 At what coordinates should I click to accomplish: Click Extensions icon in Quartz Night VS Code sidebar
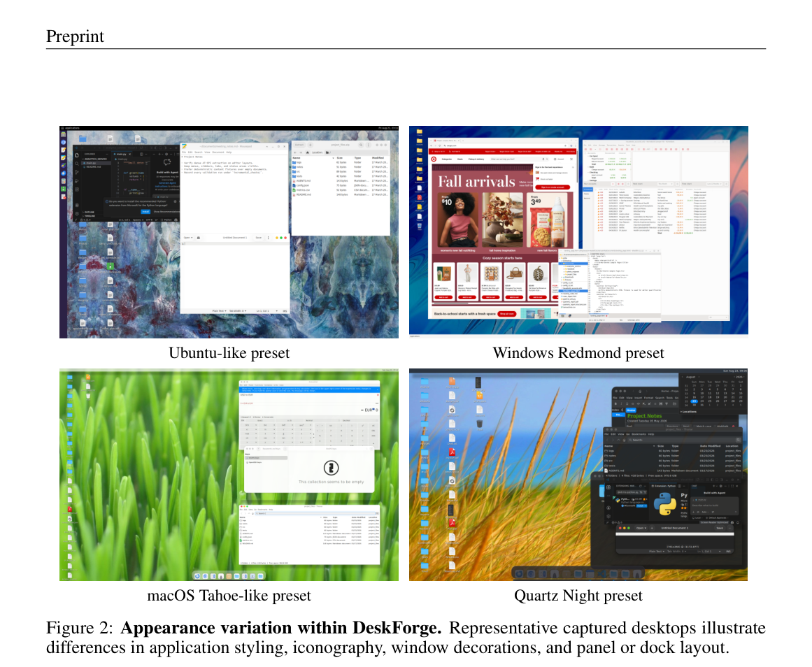pos(608,487)
